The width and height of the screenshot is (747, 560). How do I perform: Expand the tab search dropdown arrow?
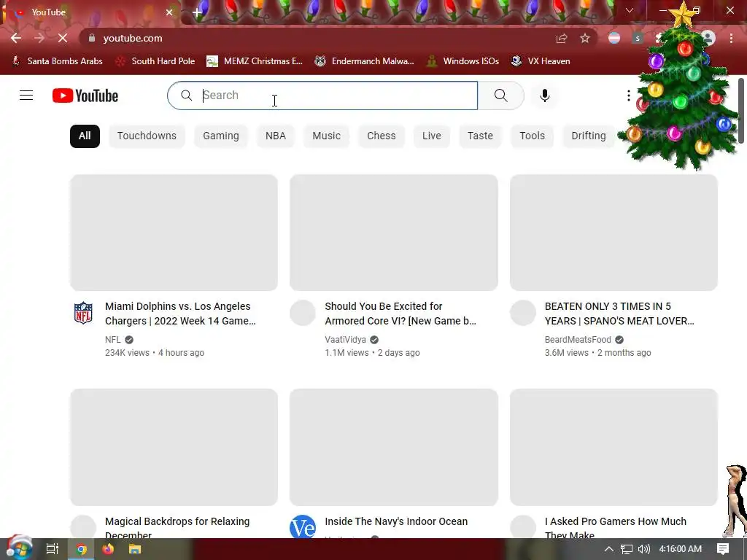click(630, 10)
